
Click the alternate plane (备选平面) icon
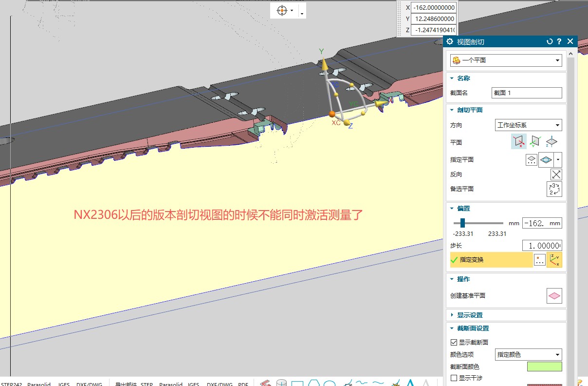[554, 189]
